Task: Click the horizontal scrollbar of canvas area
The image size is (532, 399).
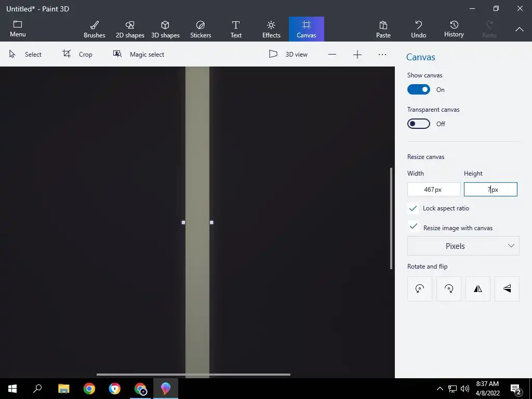Action: click(x=193, y=375)
